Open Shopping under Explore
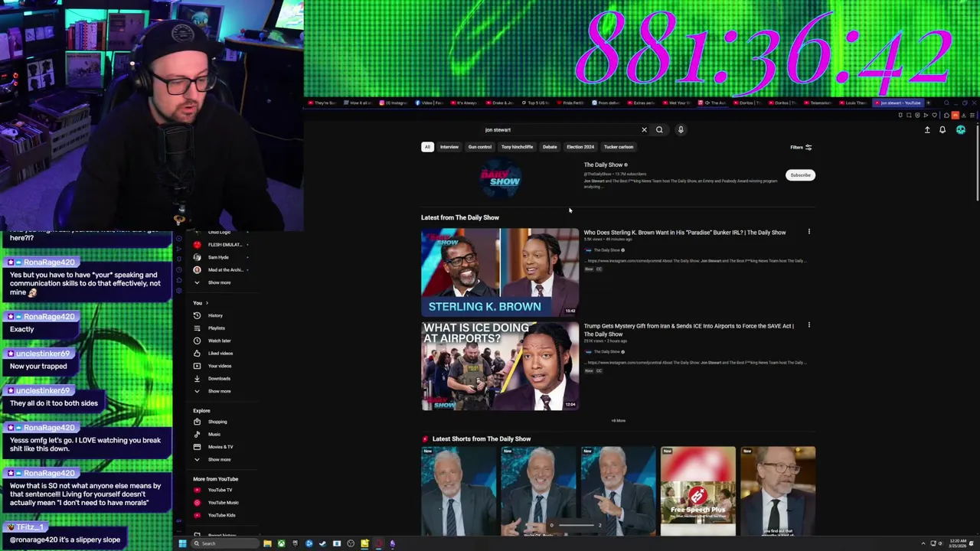This screenshot has height=551, width=980. [x=217, y=422]
